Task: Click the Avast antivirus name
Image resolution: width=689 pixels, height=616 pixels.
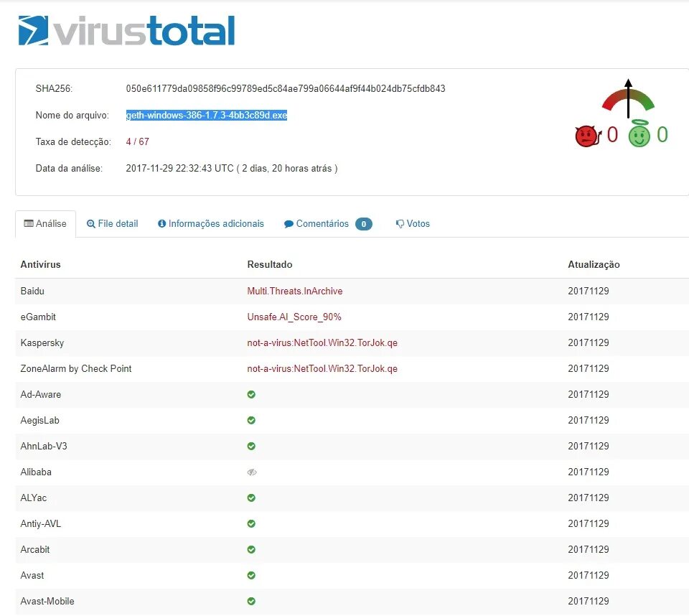Action: [32, 576]
